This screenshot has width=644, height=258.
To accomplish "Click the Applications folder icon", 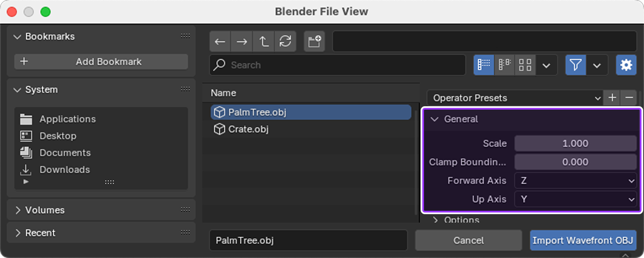I will click(26, 119).
